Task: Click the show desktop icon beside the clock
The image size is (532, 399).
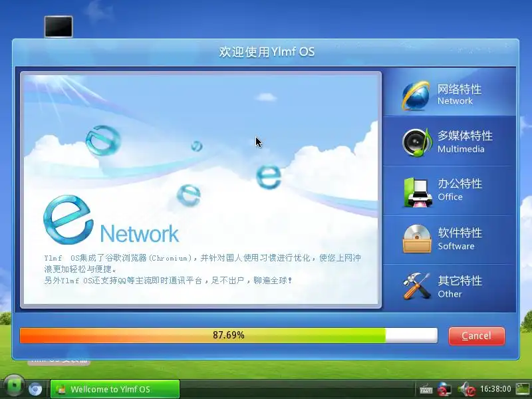Action: click(x=523, y=389)
